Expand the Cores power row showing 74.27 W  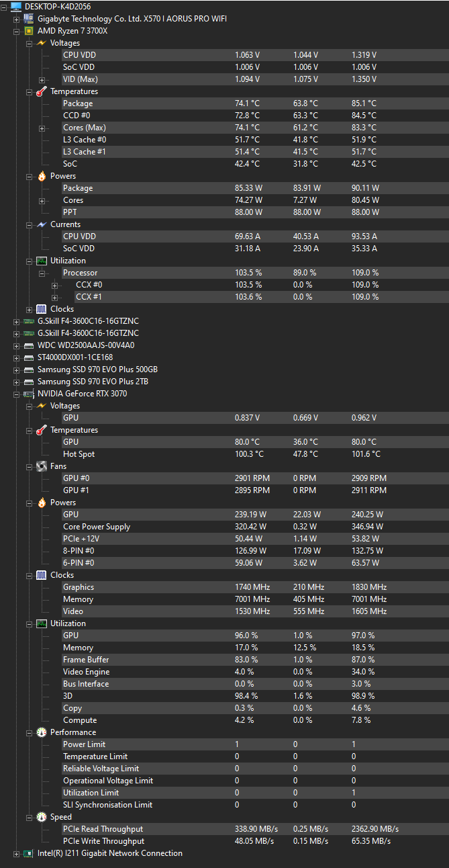(42, 200)
